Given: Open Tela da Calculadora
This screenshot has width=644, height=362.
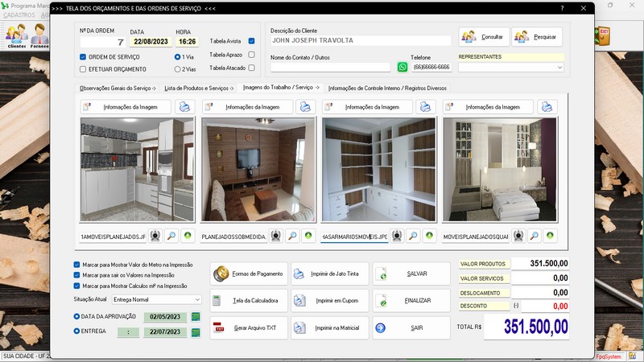Looking at the screenshot, I should coord(249,301).
